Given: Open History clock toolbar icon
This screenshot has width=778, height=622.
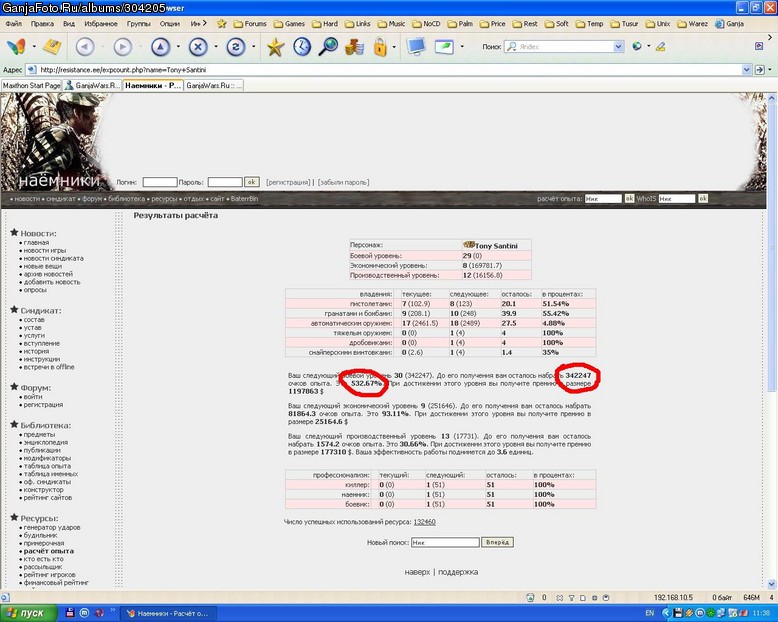Looking at the screenshot, I should (x=302, y=47).
